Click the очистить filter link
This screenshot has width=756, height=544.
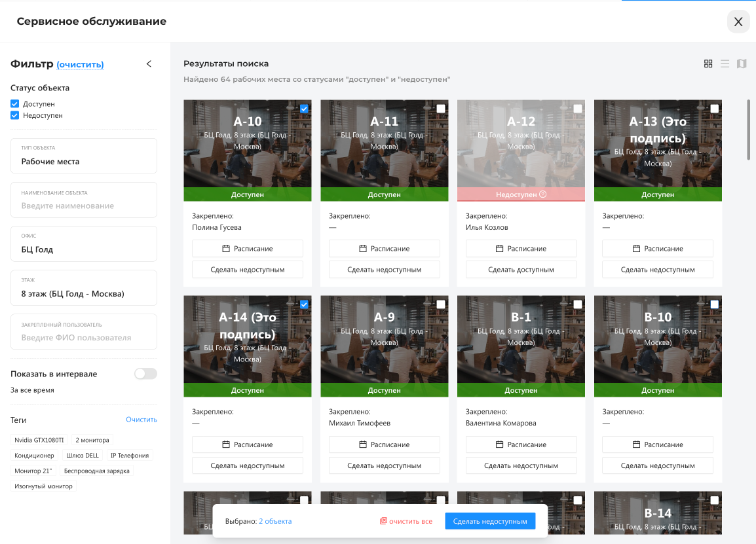pos(80,65)
